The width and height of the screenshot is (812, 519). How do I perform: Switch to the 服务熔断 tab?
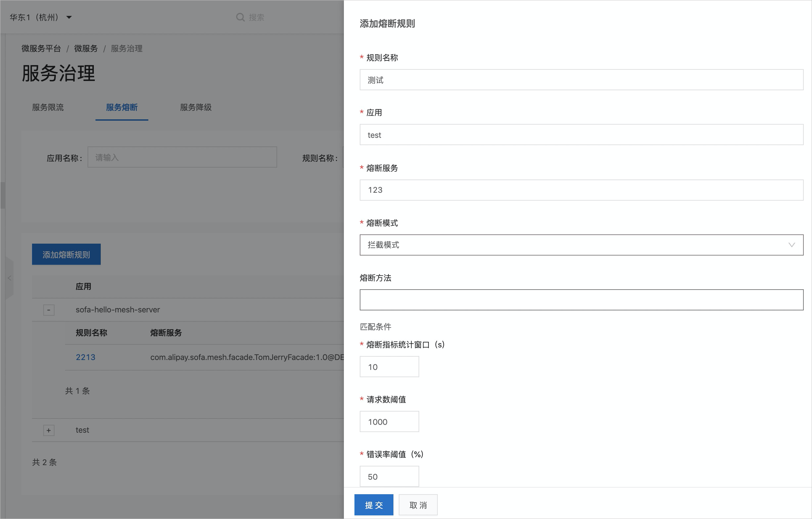pos(122,107)
